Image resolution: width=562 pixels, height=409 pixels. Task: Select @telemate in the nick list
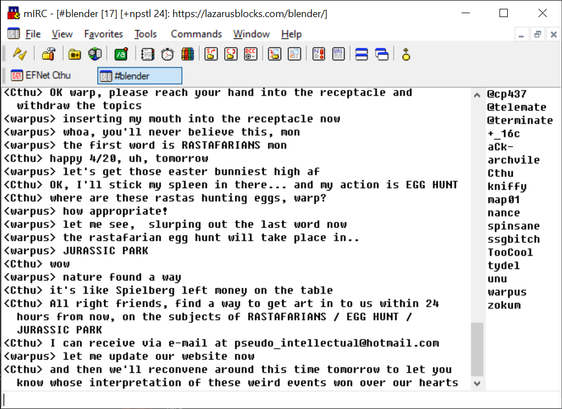(516, 107)
